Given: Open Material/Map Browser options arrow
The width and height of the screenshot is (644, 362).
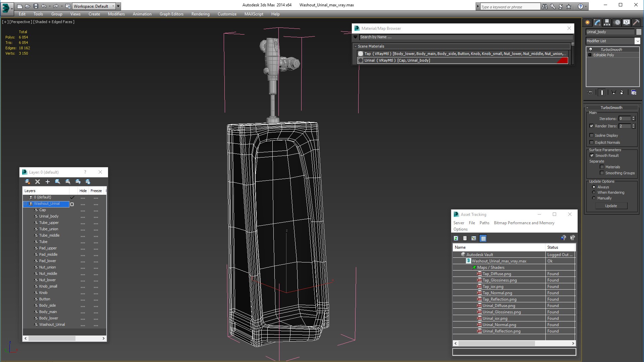Looking at the screenshot, I should pos(356,37).
